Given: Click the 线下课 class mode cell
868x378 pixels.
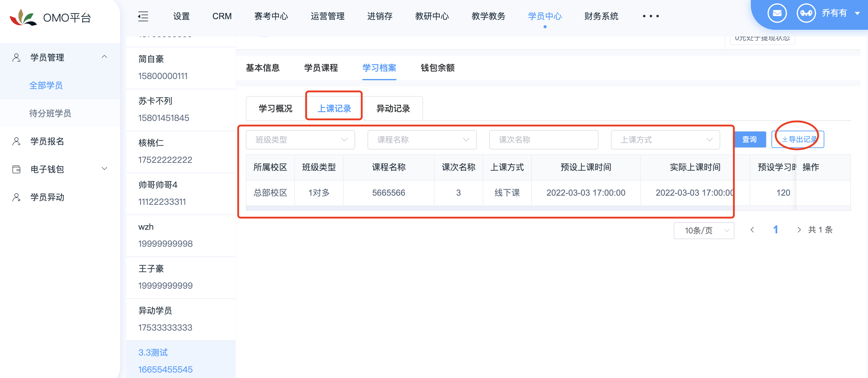Looking at the screenshot, I should [507, 193].
